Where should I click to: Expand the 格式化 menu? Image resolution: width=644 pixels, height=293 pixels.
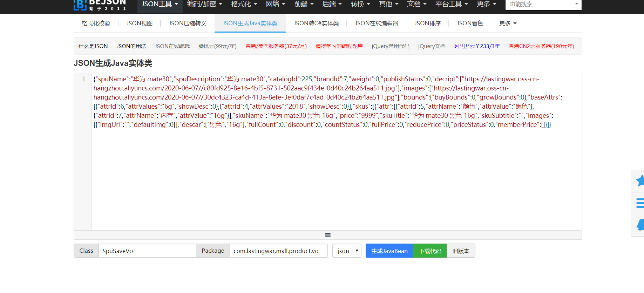(x=244, y=4)
